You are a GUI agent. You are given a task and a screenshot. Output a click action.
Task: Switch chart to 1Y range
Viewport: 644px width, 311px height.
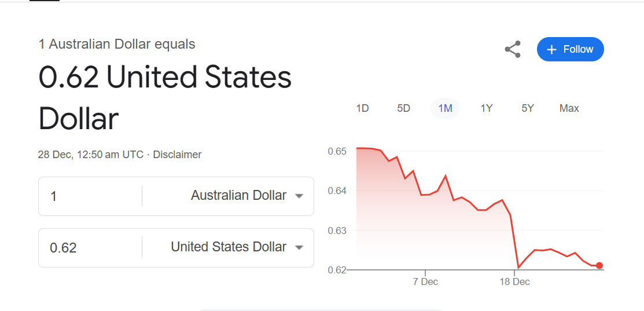coord(486,108)
